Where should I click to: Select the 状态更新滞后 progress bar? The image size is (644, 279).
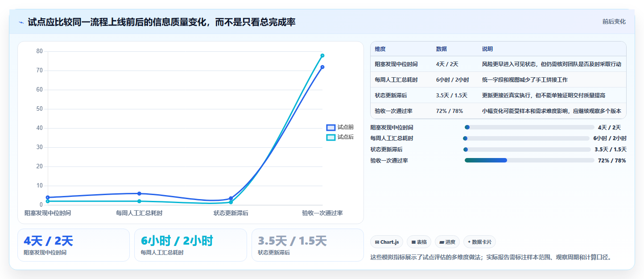[527, 150]
